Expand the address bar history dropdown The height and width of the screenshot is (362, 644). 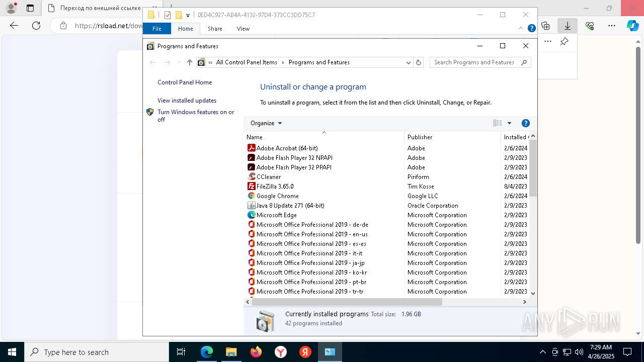click(409, 62)
